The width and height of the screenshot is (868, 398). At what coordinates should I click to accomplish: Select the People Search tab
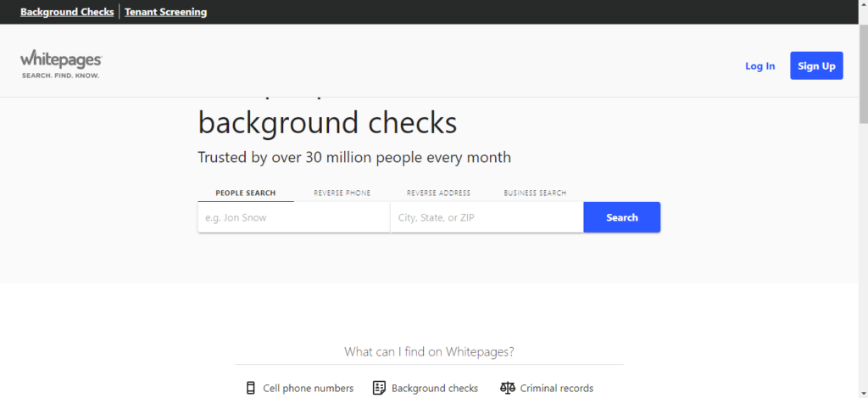coord(246,193)
